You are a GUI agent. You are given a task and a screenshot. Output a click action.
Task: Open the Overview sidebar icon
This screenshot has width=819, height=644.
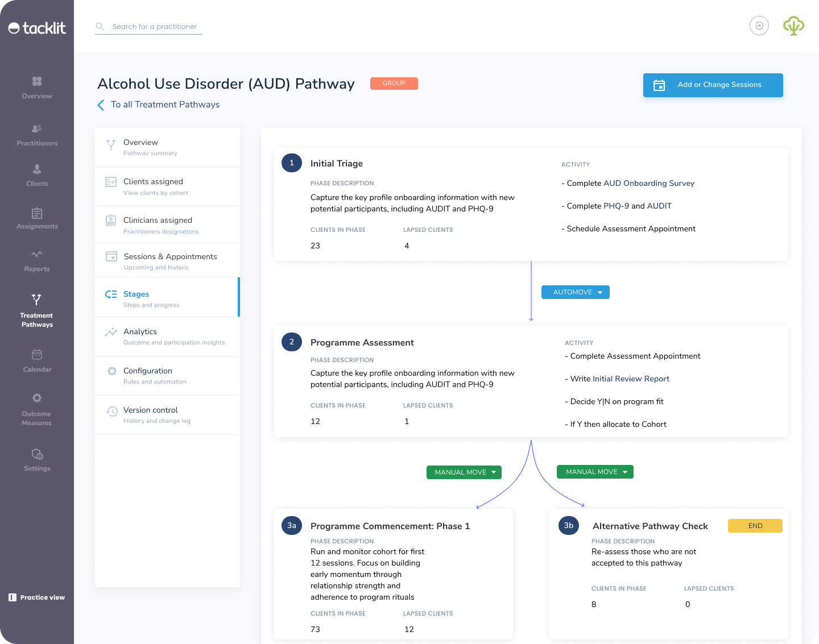tap(37, 82)
